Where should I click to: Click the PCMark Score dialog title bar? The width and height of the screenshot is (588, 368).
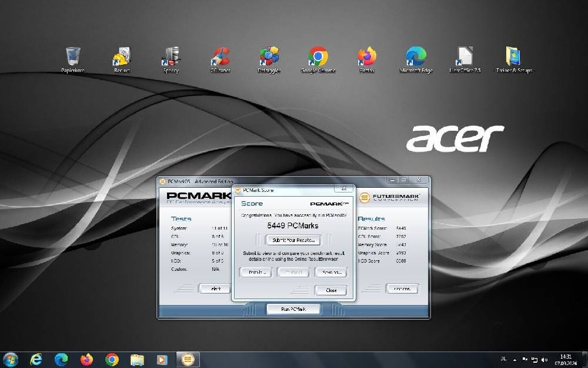click(285, 190)
